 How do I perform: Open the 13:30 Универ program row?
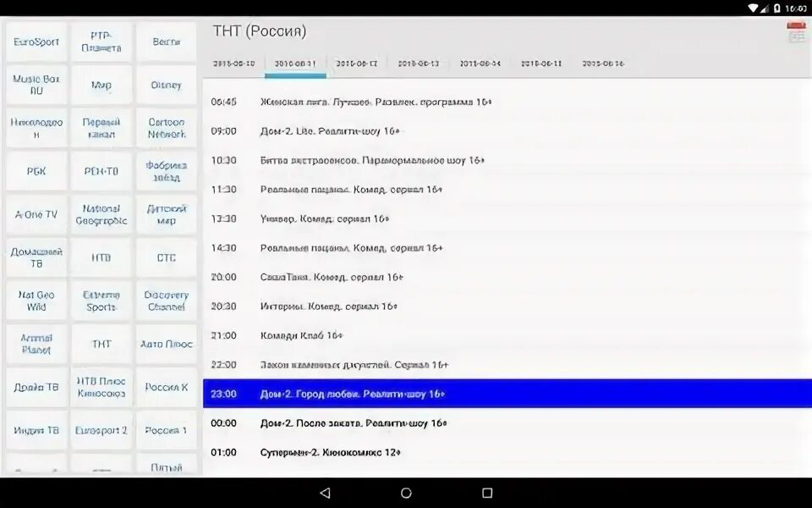tap(507, 218)
